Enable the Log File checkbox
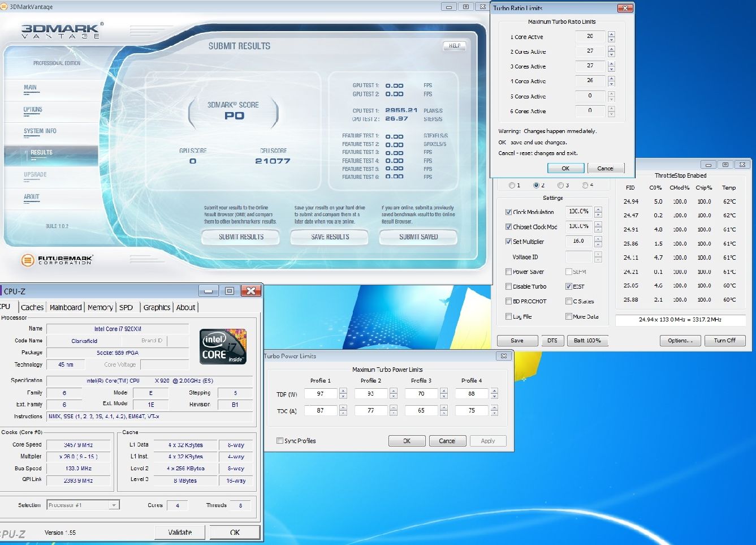This screenshot has height=545, width=756. point(508,316)
